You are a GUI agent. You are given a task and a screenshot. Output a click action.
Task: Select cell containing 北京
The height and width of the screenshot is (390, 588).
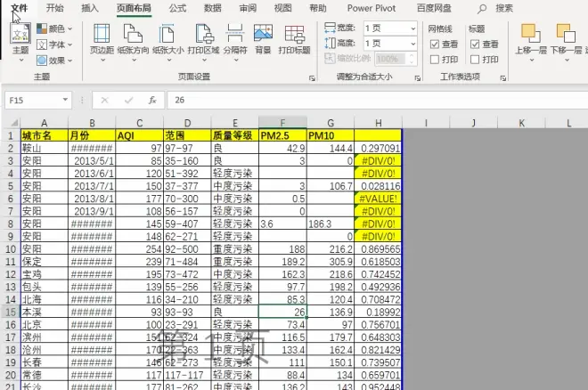coord(45,324)
